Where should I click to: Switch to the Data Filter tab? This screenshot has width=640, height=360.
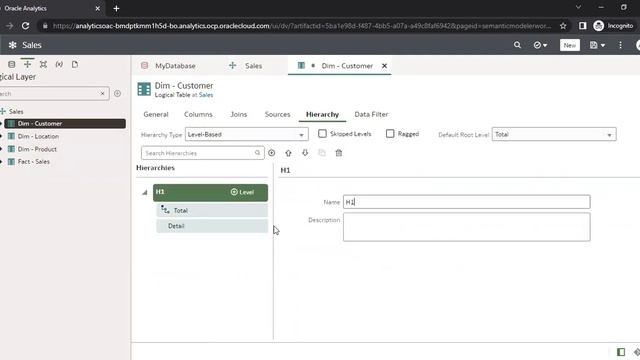coord(371,114)
